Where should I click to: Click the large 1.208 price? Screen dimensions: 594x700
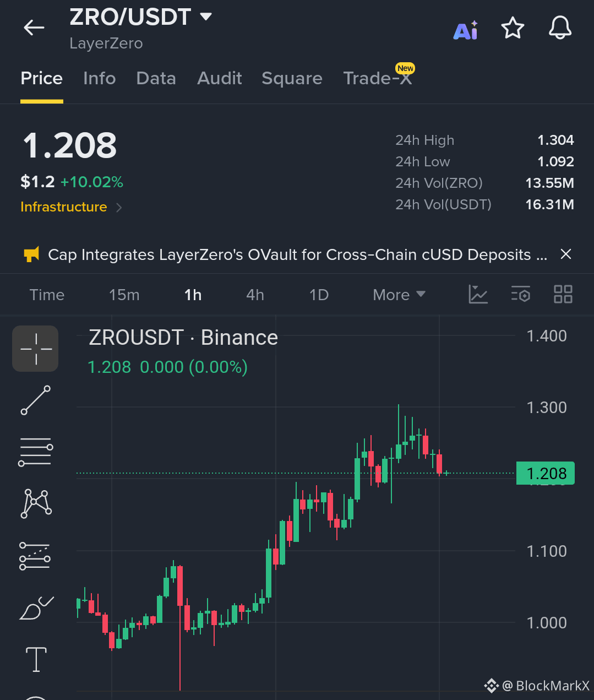point(69,145)
